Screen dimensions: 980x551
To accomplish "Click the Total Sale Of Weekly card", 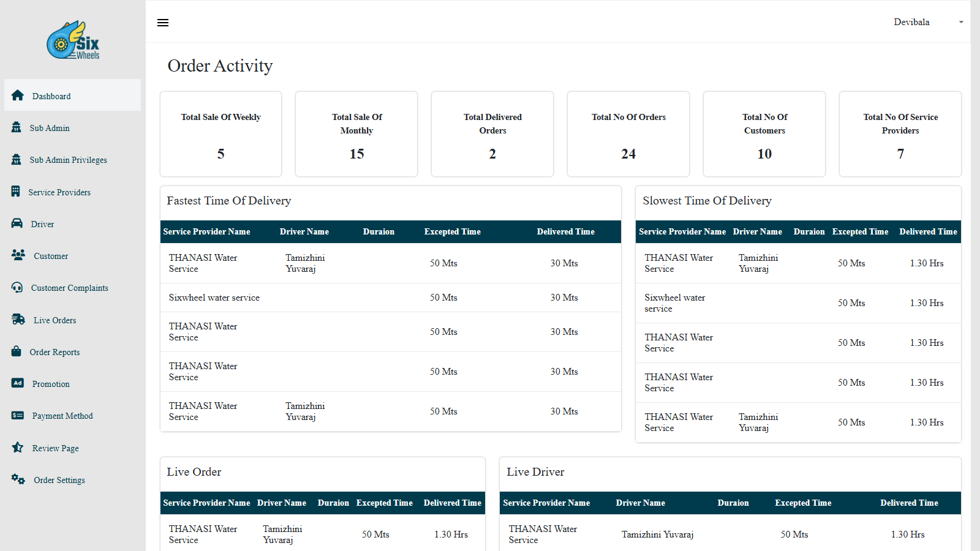I will coord(221,134).
